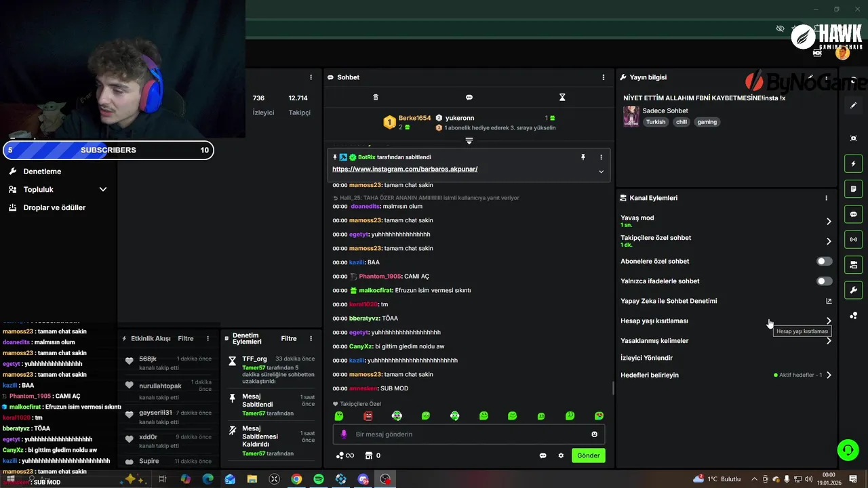Open Denetim Eylemleri three-dot menu
This screenshot has width=868, height=488.
tap(311, 338)
